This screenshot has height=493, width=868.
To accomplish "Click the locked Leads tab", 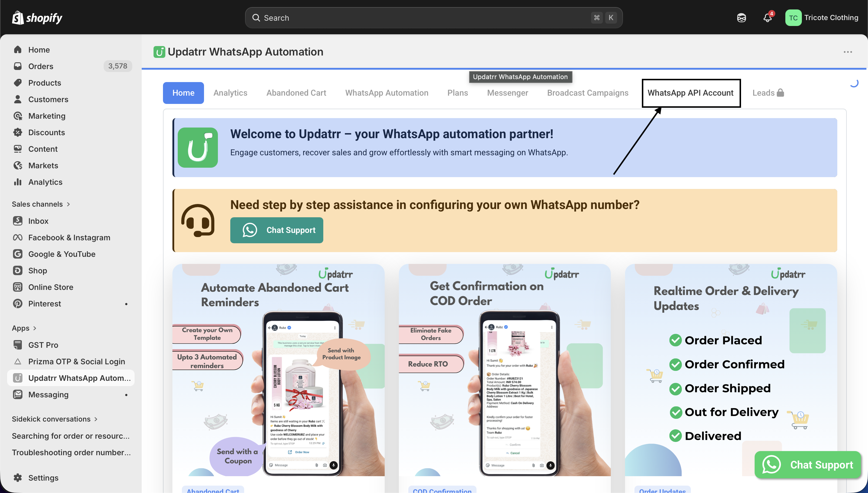I will click(x=768, y=93).
